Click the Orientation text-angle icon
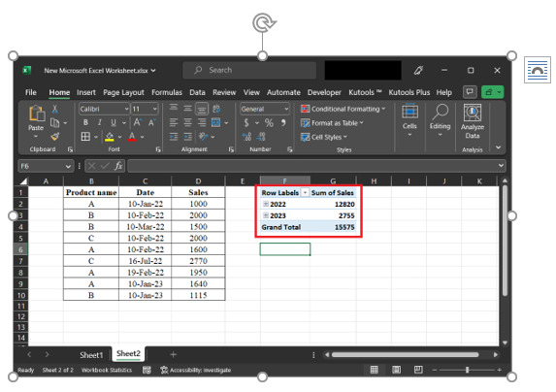The image size is (556, 392). [203, 137]
